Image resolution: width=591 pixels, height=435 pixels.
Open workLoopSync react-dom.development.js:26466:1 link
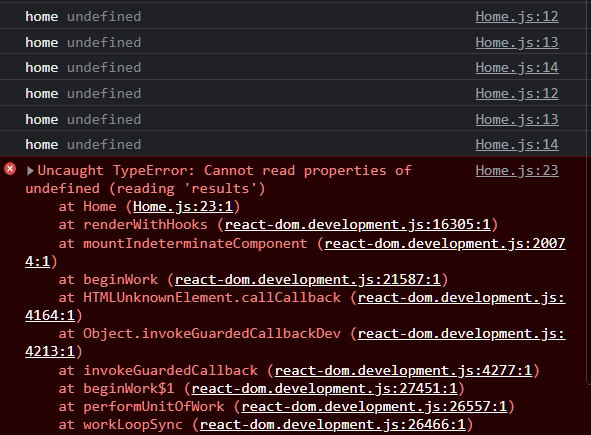tap(332, 424)
